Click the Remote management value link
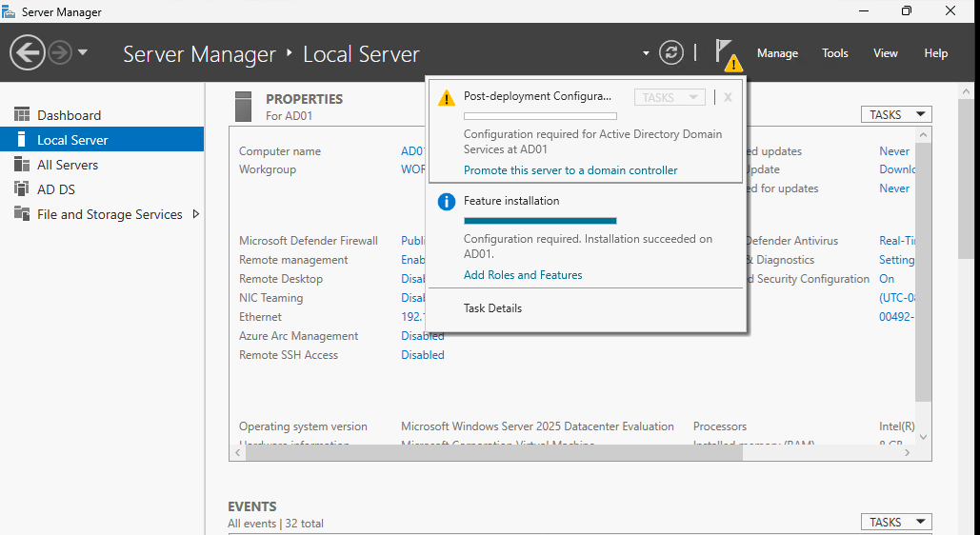The height and width of the screenshot is (535, 980). tap(413, 259)
